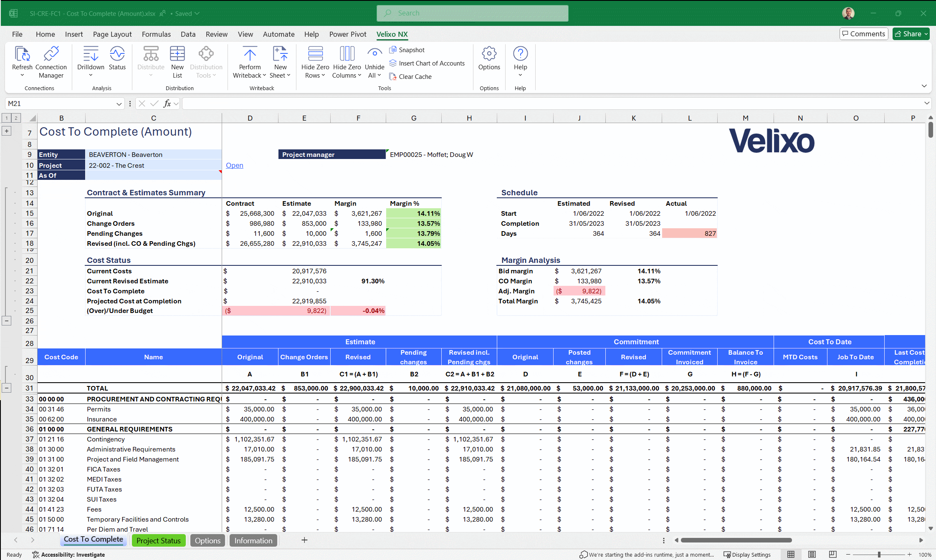Confirm formula entry with checkmark icon
Viewport: 936px width, 560px height.
(154, 103)
